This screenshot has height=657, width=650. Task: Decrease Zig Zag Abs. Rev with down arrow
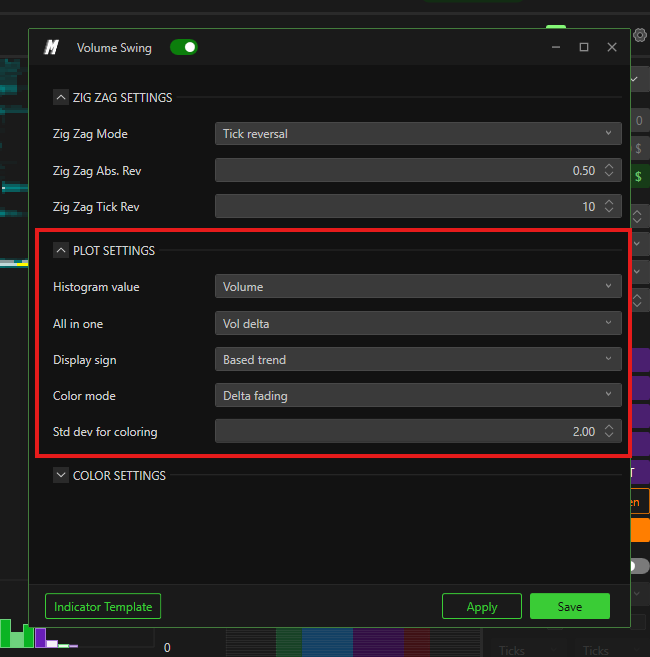(x=609, y=174)
